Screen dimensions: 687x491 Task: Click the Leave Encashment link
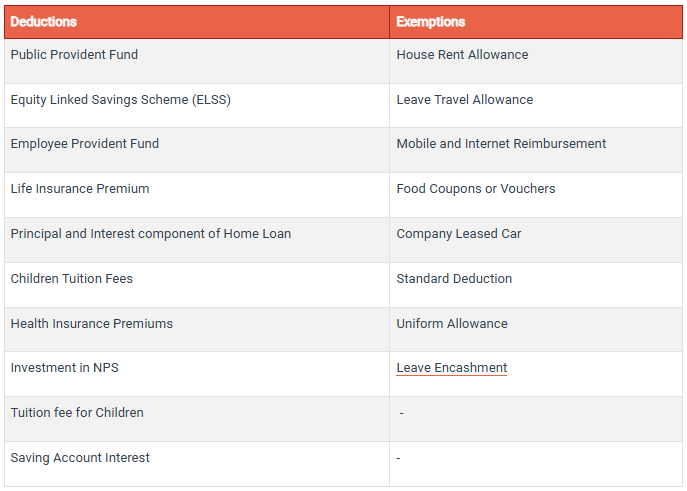(x=451, y=368)
